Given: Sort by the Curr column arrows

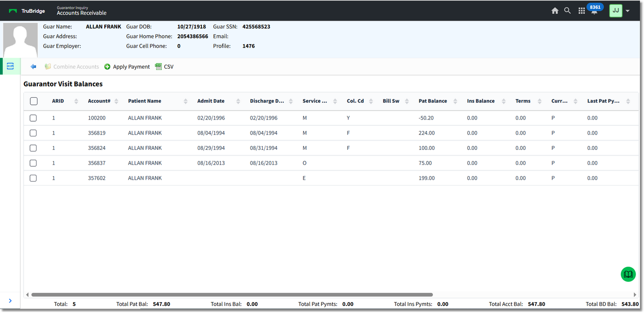Looking at the screenshot, I should pyautogui.click(x=576, y=101).
